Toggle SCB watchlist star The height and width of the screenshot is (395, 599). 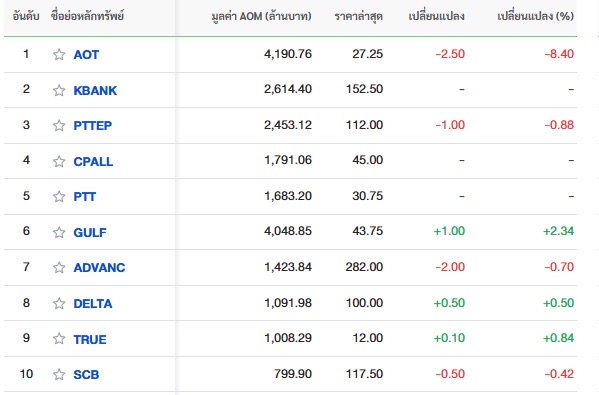click(59, 374)
